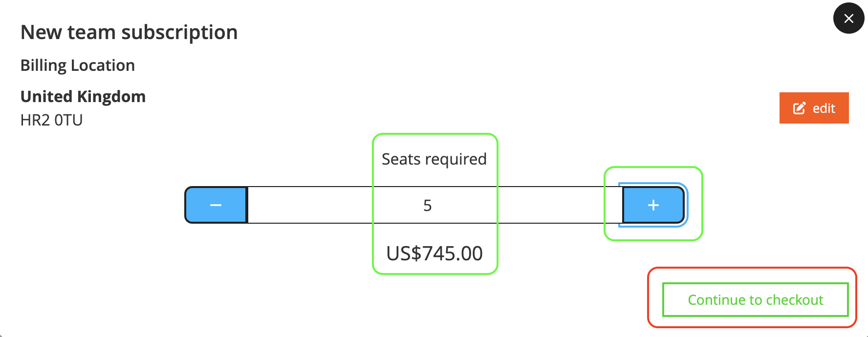
Task: Decrease seats required below 5
Action: [216, 205]
